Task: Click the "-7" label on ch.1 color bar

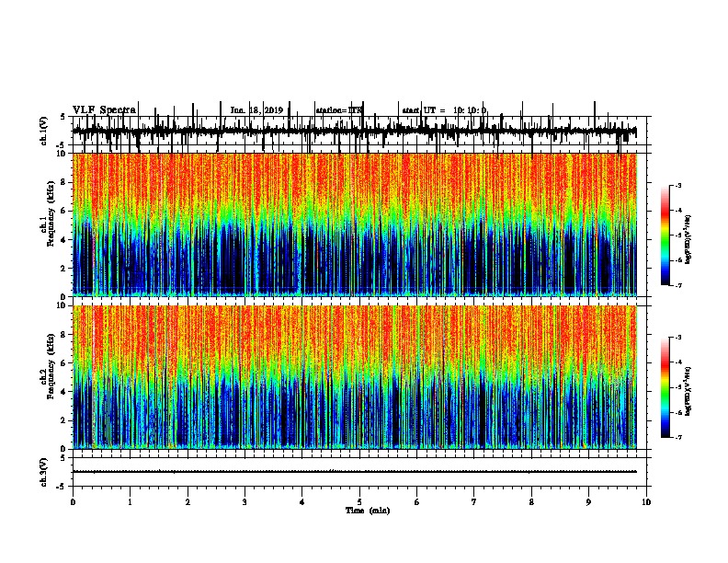Action: coord(677,285)
